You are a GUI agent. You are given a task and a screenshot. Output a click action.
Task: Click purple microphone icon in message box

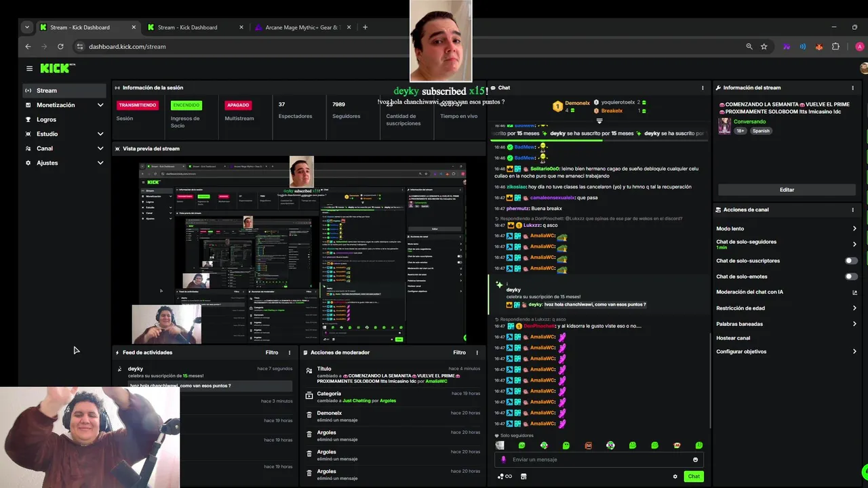point(503,460)
